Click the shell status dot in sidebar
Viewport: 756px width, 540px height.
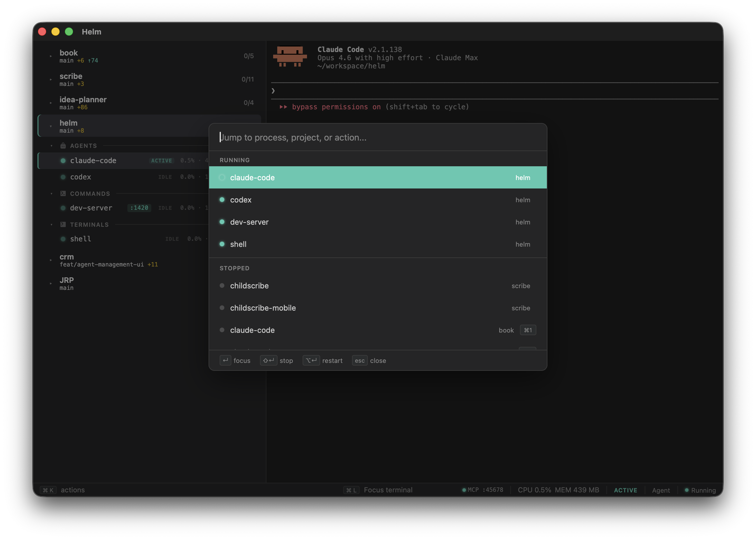coord(63,239)
